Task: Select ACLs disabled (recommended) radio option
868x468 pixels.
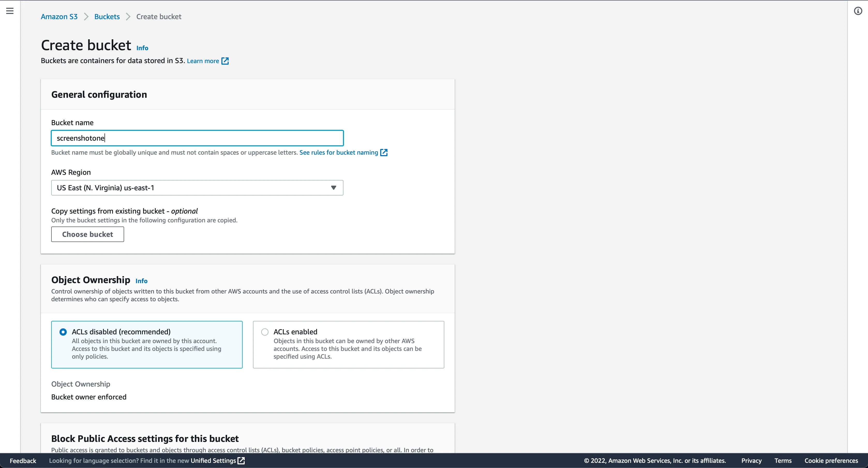Action: (63, 332)
